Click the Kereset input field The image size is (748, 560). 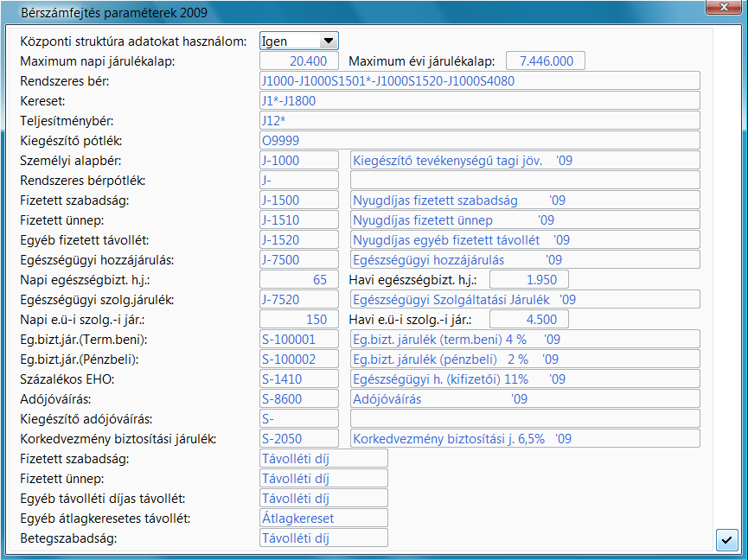[479, 100]
